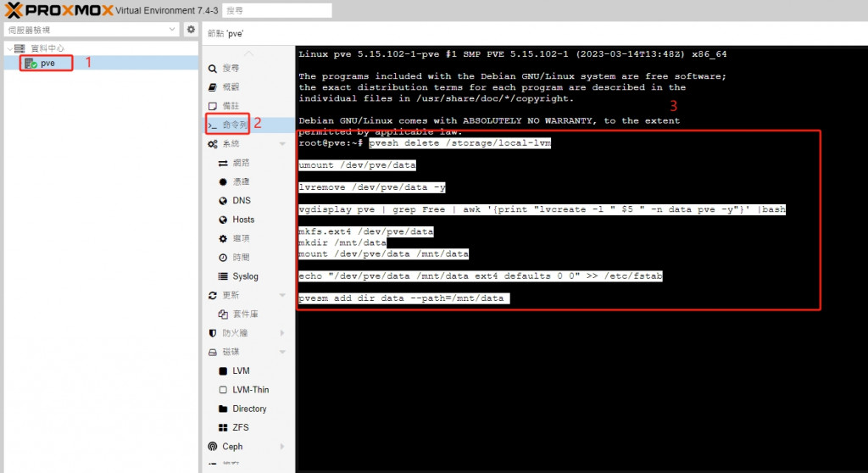Open the Time item with clock icon
868x473 pixels.
(241, 257)
